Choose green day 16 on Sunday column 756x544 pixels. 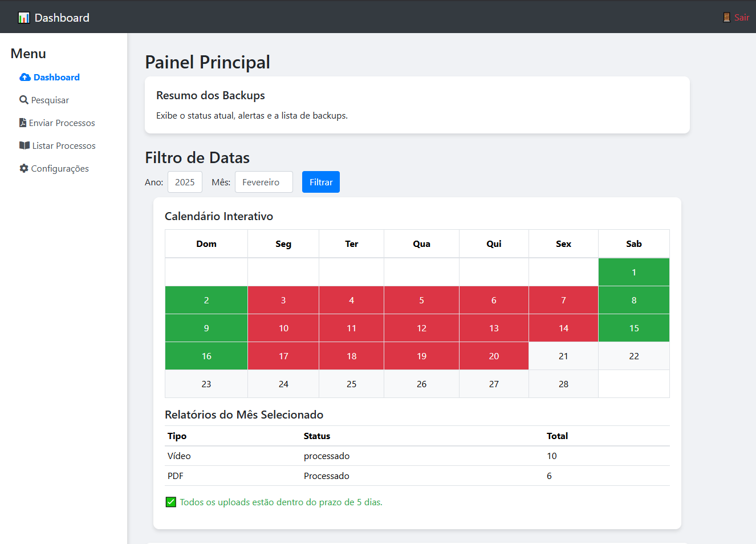click(206, 356)
